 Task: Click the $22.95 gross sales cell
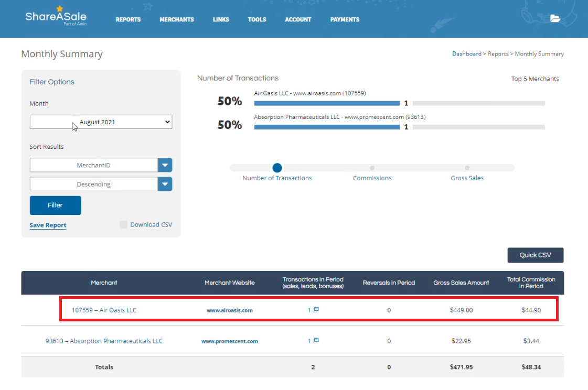pyautogui.click(x=461, y=341)
